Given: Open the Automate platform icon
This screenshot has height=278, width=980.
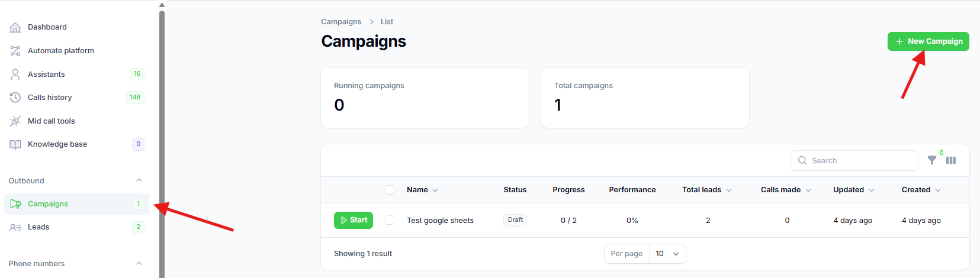Looking at the screenshot, I should tap(15, 51).
